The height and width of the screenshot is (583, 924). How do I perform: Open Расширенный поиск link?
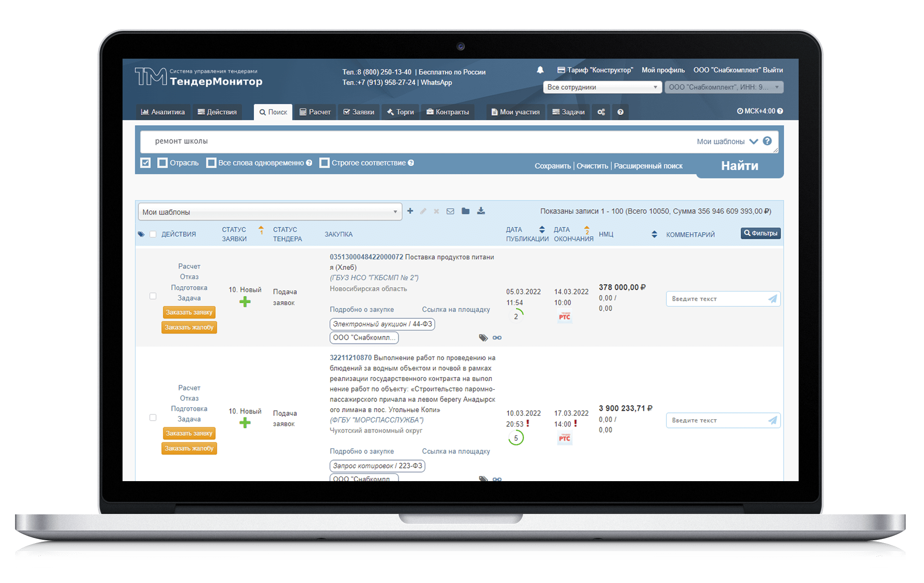point(648,166)
